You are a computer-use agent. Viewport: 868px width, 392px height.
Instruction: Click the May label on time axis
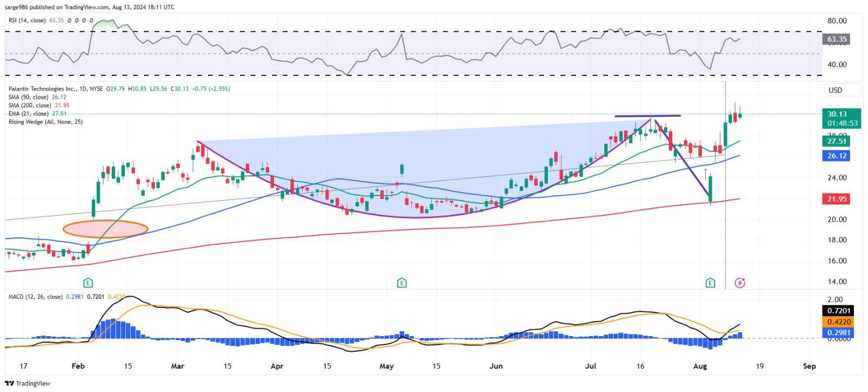pos(386,366)
